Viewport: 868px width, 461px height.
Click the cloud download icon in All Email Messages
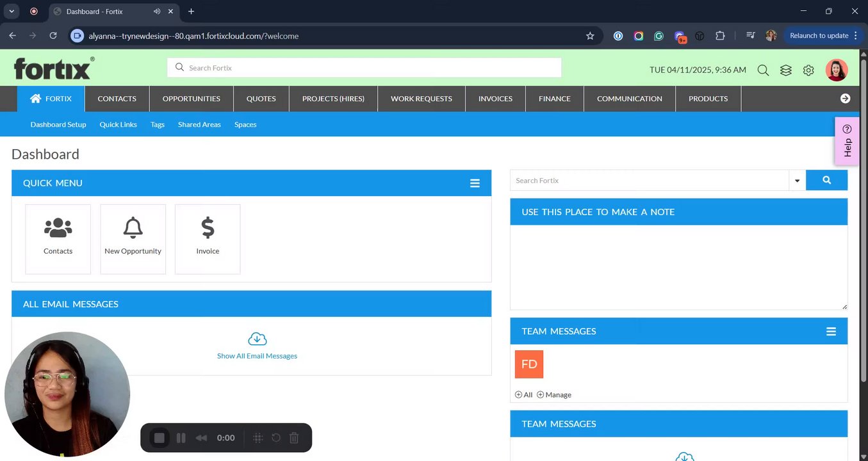257,339
